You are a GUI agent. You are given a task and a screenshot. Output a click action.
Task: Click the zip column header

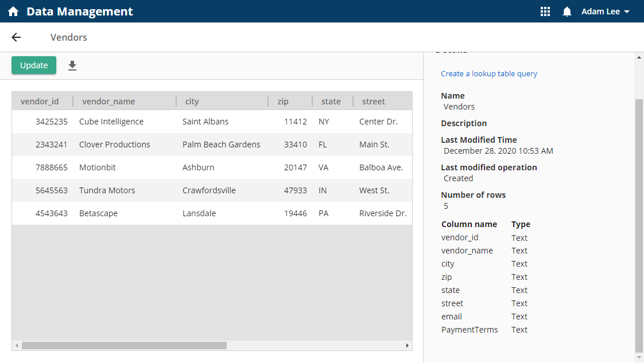point(282,101)
